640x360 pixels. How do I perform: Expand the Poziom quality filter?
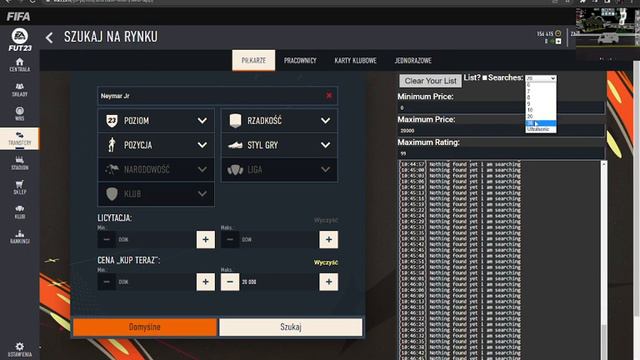(156, 121)
